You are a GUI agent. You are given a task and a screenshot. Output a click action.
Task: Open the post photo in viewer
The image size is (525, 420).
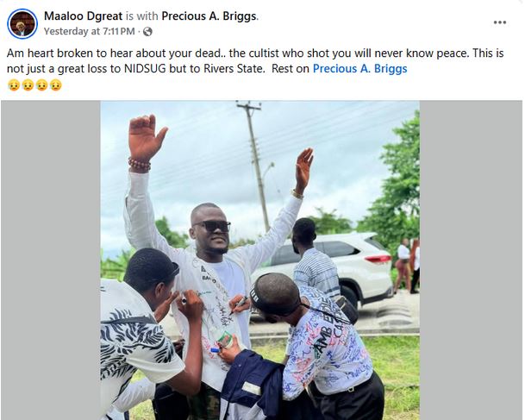pyautogui.click(x=259, y=260)
